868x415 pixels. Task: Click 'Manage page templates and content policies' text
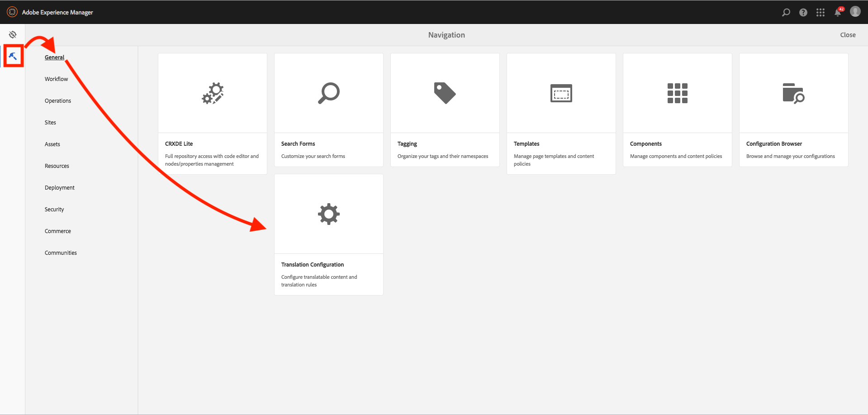tap(554, 160)
